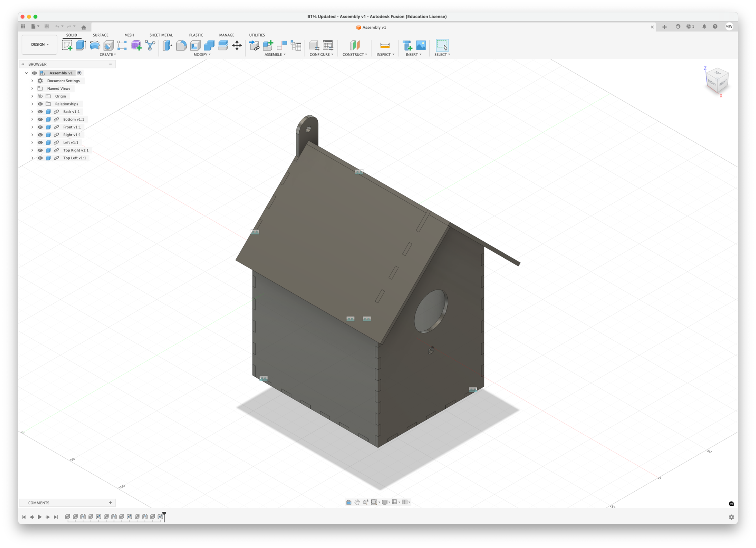Open Insert Image (canvas) tool

[421, 45]
